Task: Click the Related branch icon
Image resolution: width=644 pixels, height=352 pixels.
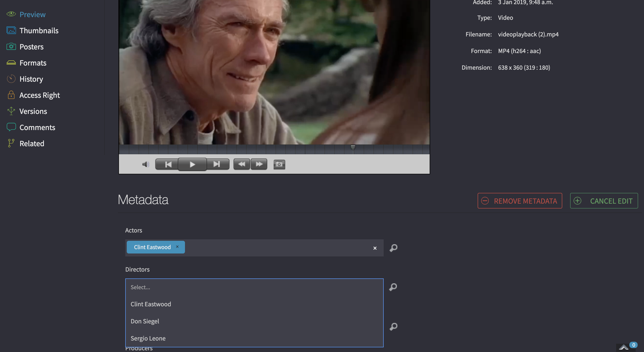Action: pyautogui.click(x=11, y=143)
